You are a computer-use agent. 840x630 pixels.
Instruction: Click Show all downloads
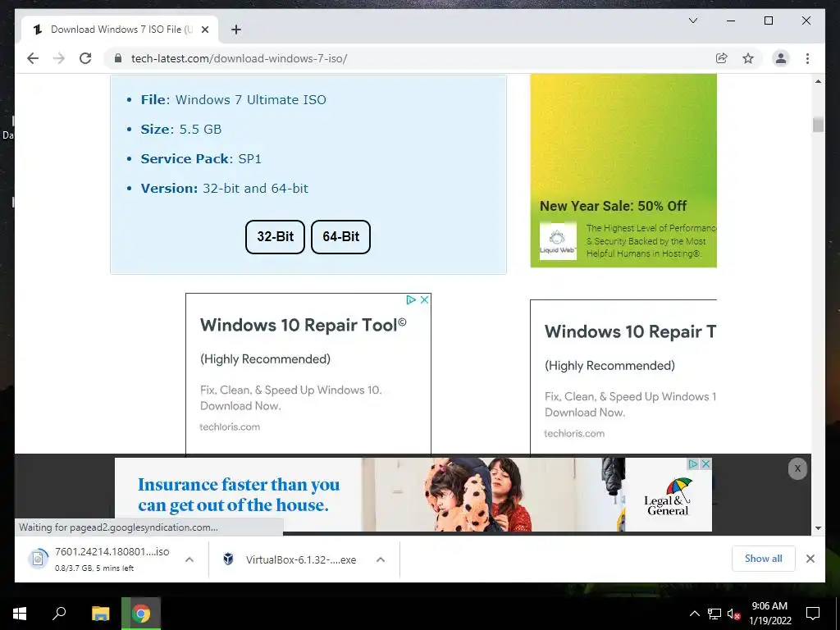[764, 559]
